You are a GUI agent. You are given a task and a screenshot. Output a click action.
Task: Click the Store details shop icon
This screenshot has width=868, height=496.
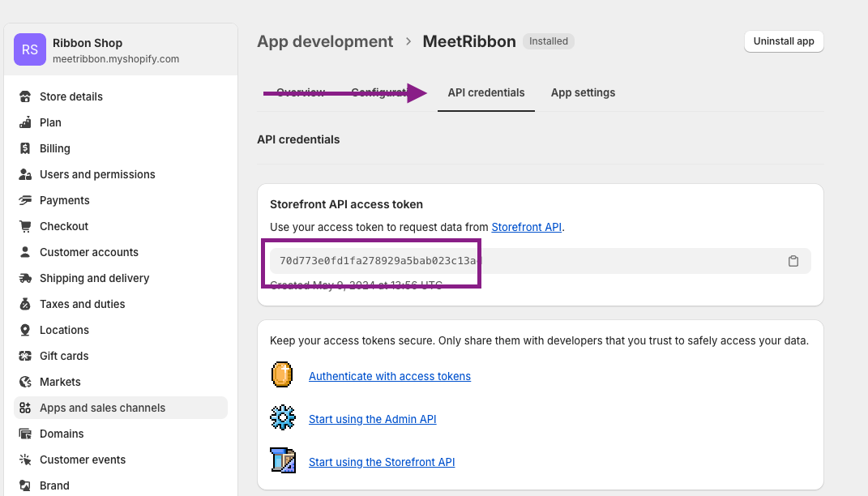[x=25, y=96]
